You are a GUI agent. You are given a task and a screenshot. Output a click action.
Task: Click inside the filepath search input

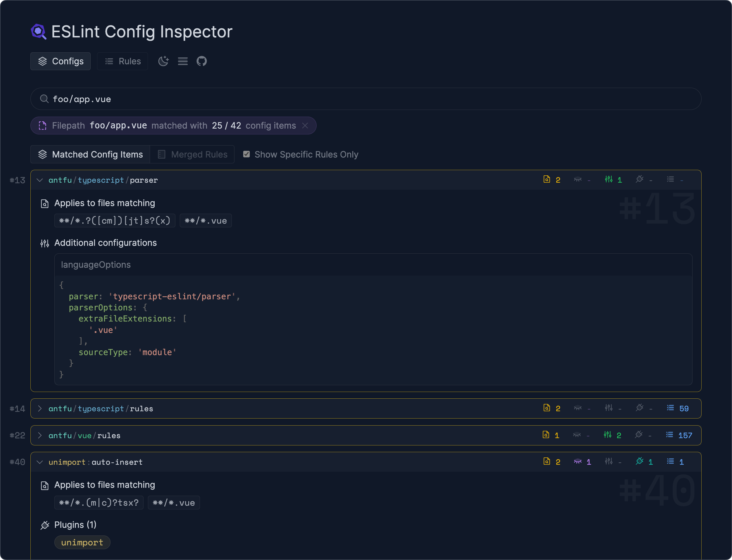[x=200, y=99]
